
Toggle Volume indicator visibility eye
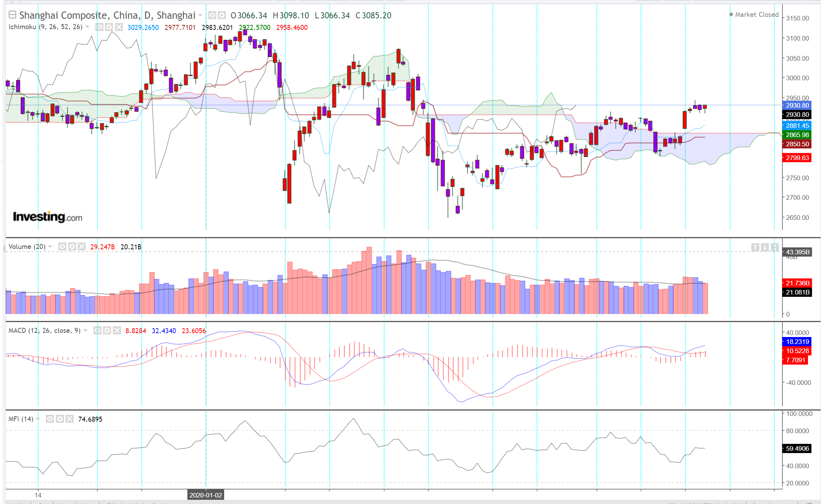click(x=62, y=247)
